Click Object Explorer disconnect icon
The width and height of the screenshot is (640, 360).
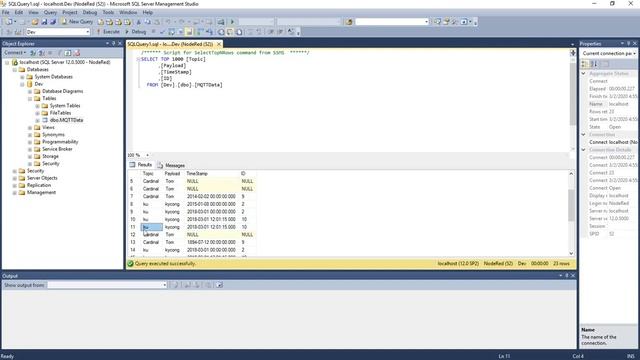coord(42,53)
